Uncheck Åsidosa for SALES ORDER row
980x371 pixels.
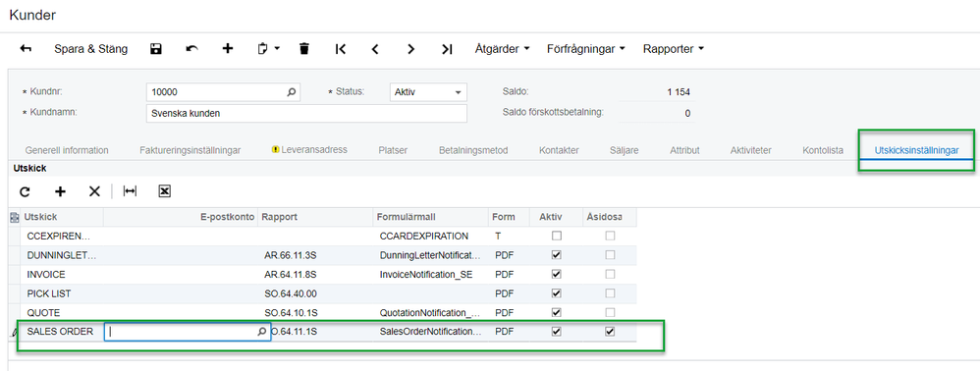coord(610,332)
